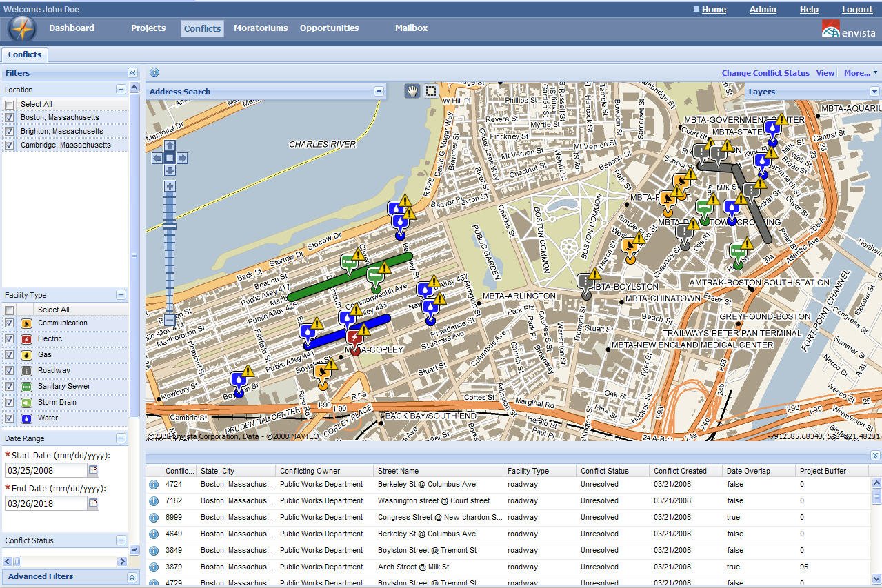Open the Start Date calendar picker
Screen dimensions: 882x588
point(93,470)
